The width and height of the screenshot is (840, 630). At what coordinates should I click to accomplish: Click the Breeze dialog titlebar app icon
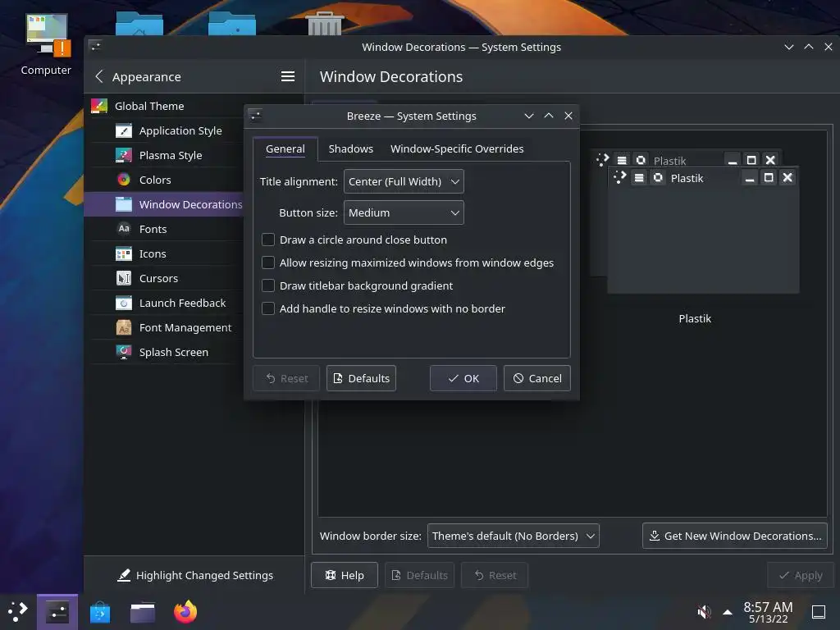[x=256, y=116]
